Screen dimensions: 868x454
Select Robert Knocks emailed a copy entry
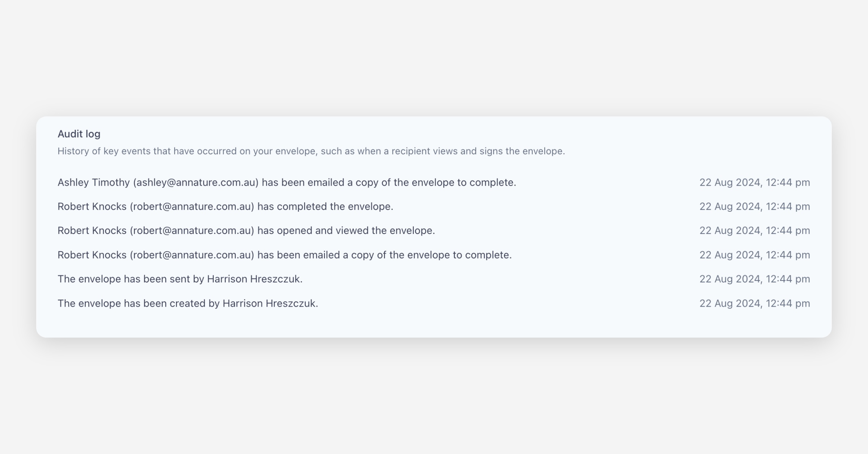coord(284,255)
